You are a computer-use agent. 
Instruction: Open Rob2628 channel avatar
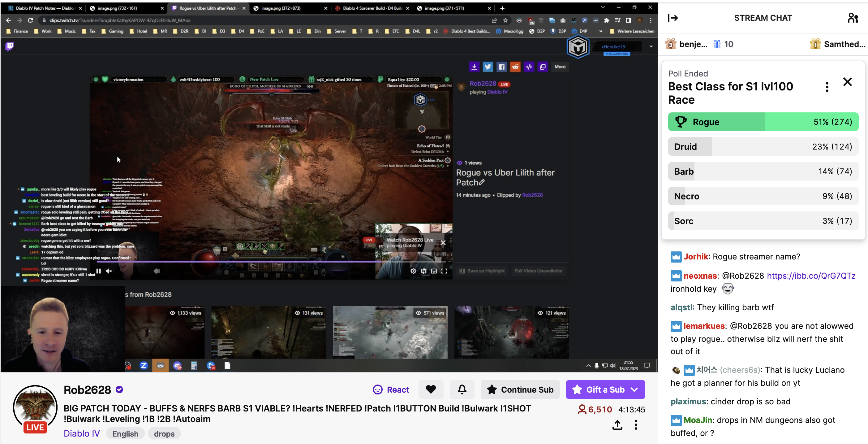[x=35, y=407]
